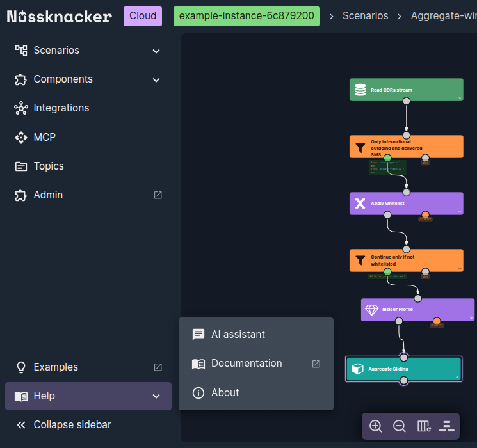The height and width of the screenshot is (448, 477).
Task: Click the reset columns layout icon
Action: point(424,426)
